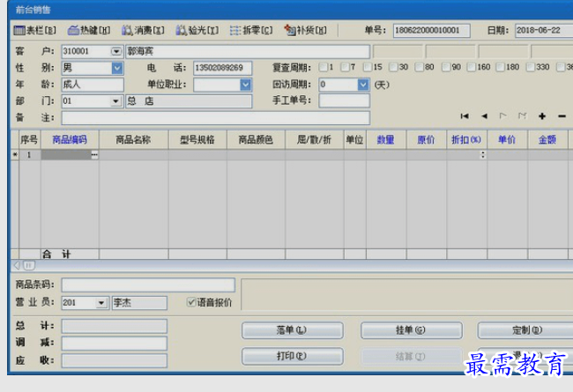573x392 pixels.
Task: Click the 单号 order number field
Action: point(432,30)
